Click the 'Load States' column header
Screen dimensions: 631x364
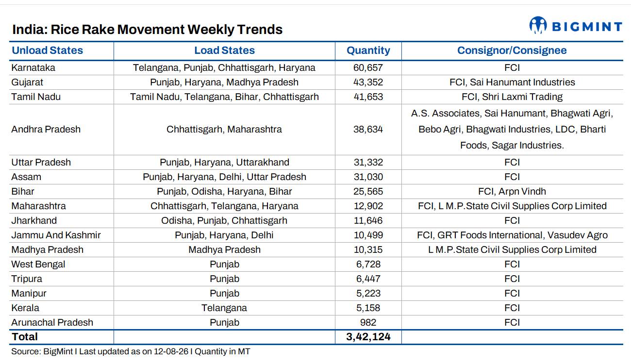(x=224, y=50)
